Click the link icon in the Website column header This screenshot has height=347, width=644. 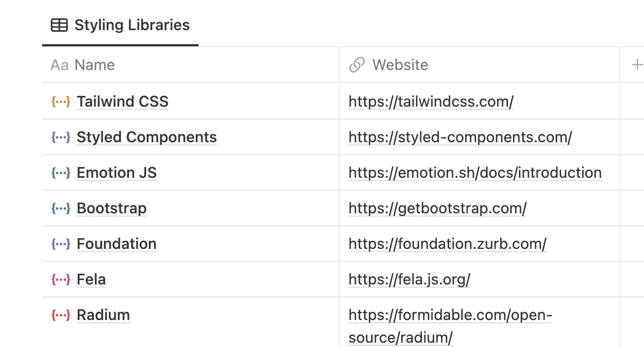pos(357,65)
